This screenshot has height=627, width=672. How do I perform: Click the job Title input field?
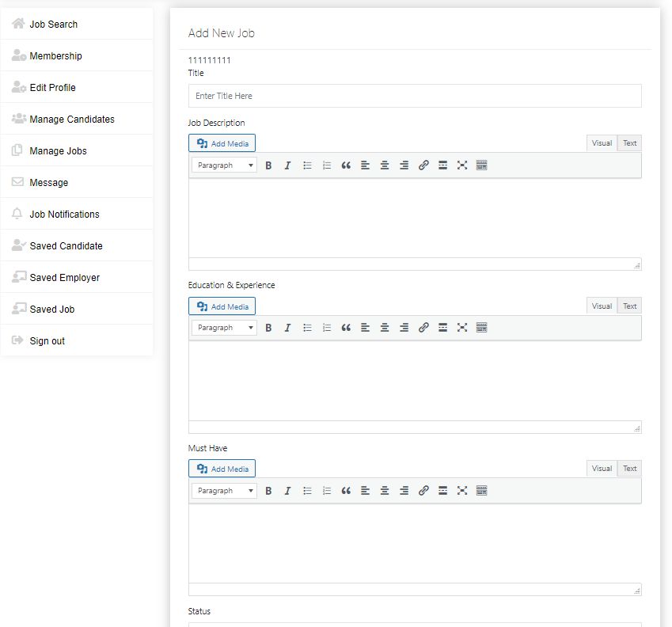coord(415,96)
